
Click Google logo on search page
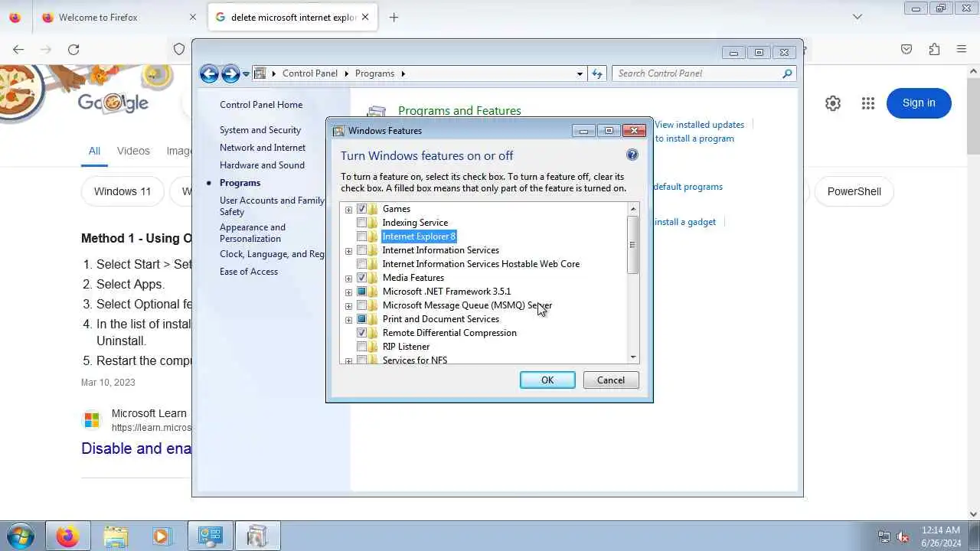pyautogui.click(x=113, y=103)
